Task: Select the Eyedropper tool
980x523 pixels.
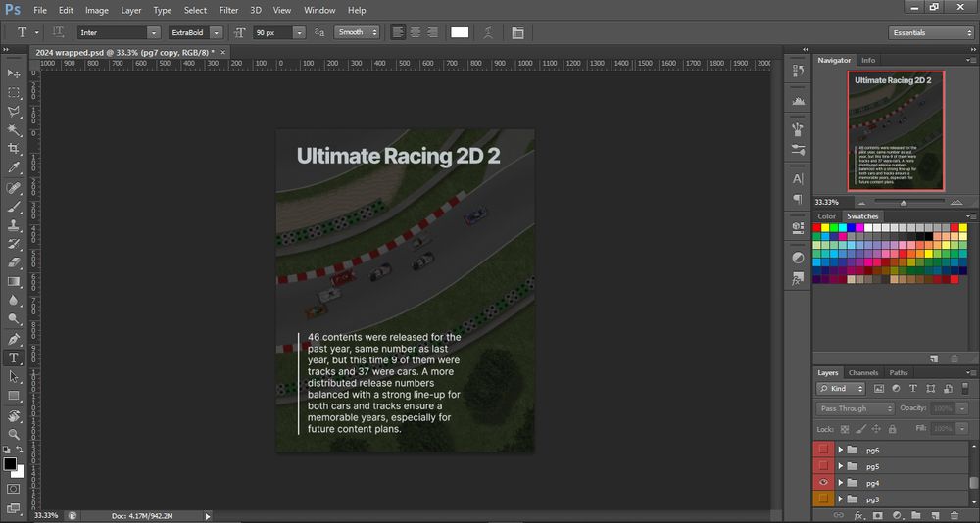Action: pos(13,167)
